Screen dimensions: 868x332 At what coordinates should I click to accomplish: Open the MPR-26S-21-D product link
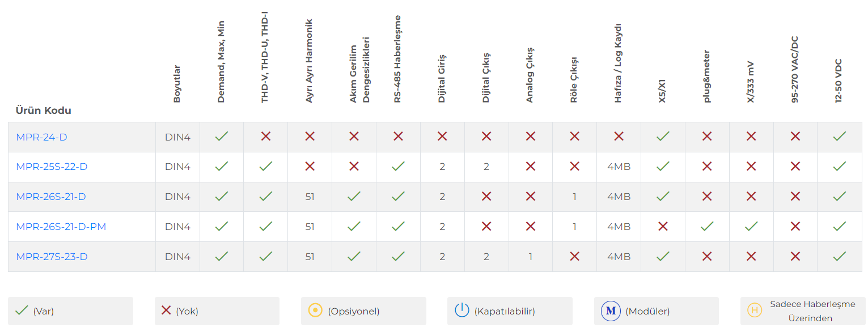coord(51,197)
